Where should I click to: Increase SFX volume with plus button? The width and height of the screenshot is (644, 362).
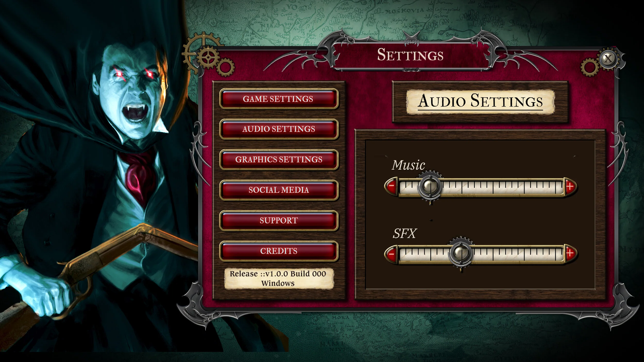pyautogui.click(x=570, y=254)
